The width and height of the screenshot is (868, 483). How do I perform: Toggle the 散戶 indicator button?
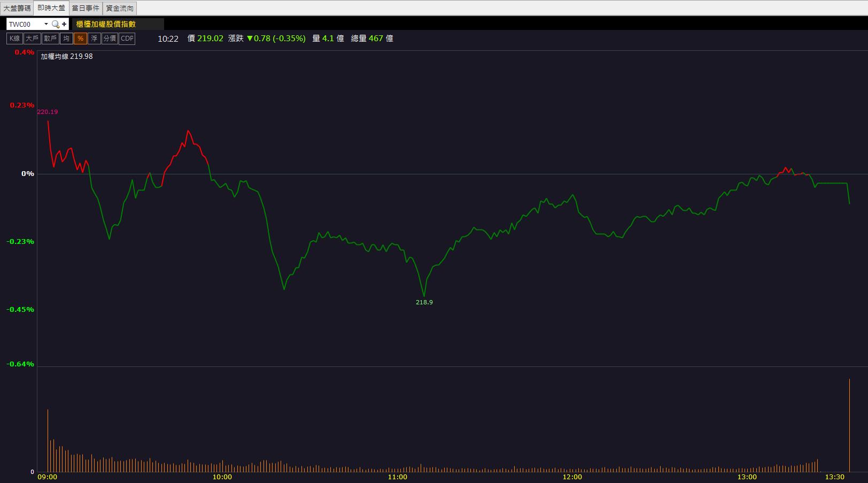tap(50, 39)
